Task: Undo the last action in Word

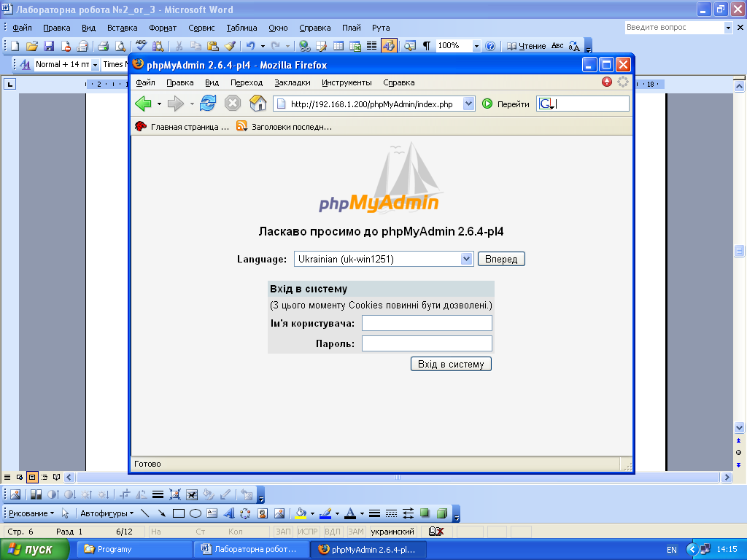Action: point(251,46)
